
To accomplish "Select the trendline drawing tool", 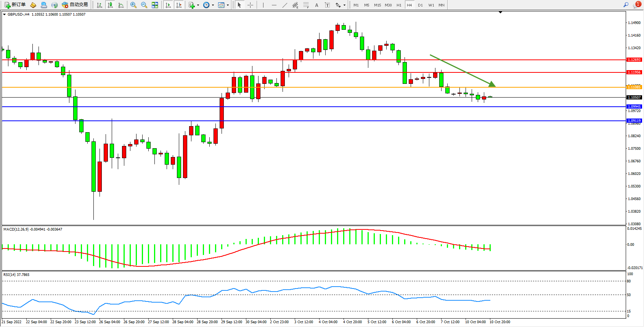I will tap(285, 5).
